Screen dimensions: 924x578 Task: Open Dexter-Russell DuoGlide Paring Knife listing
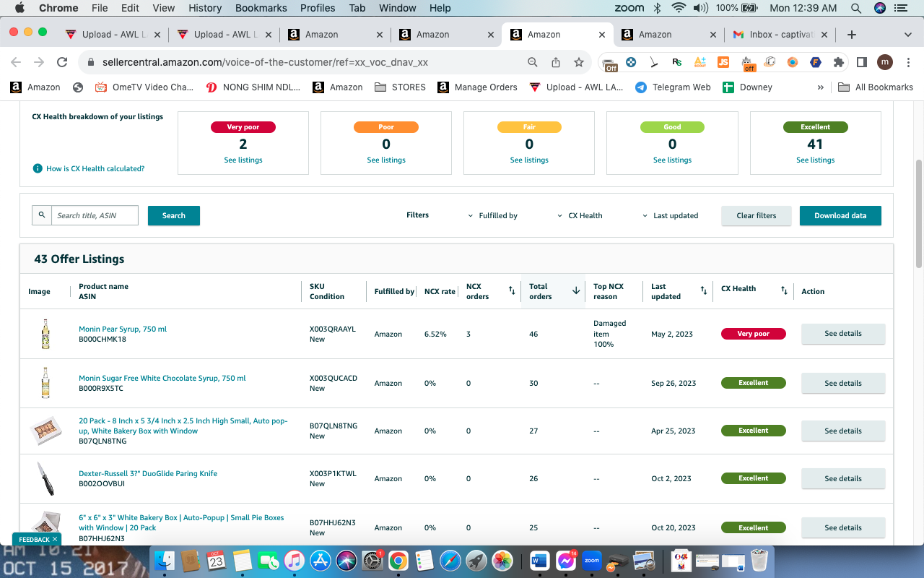[x=148, y=473]
